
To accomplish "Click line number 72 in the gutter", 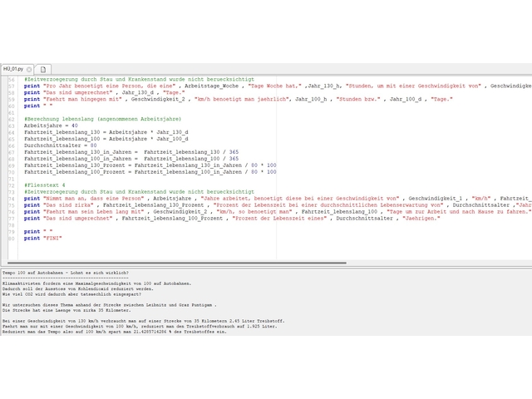I will 12,185.
